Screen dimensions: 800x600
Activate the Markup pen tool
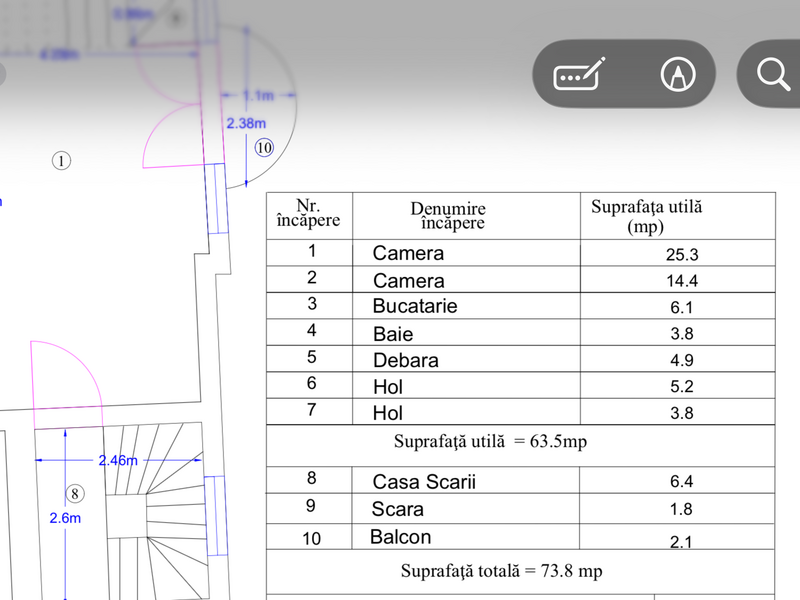click(678, 74)
